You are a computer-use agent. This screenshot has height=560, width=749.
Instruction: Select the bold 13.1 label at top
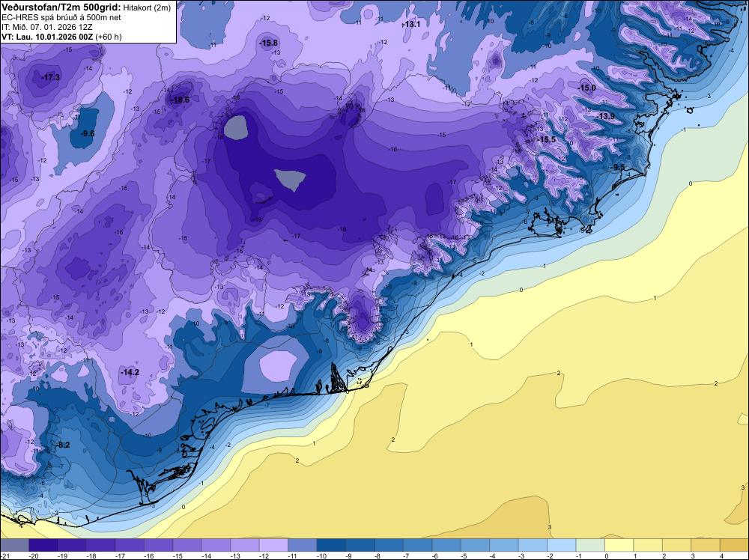(x=412, y=24)
